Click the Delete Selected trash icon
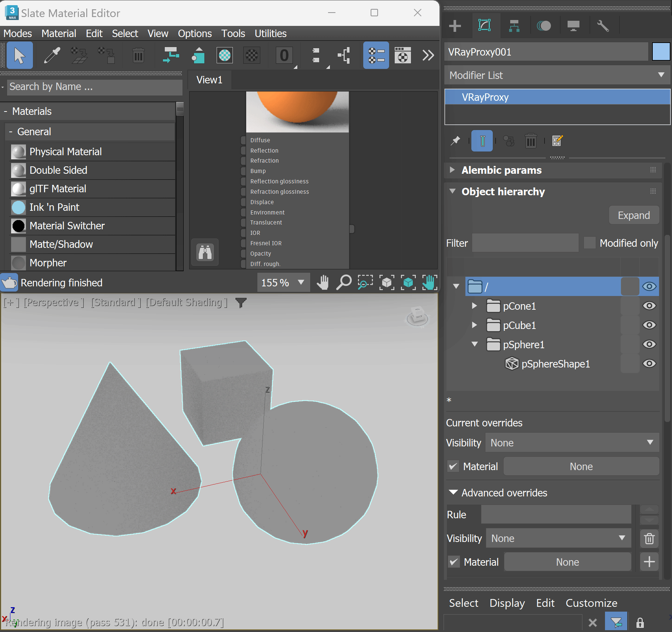Screen dimensions: 672x632 [x=138, y=55]
